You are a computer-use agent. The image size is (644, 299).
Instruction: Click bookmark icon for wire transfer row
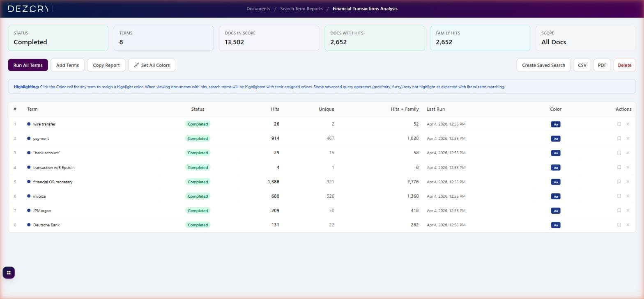619,124
